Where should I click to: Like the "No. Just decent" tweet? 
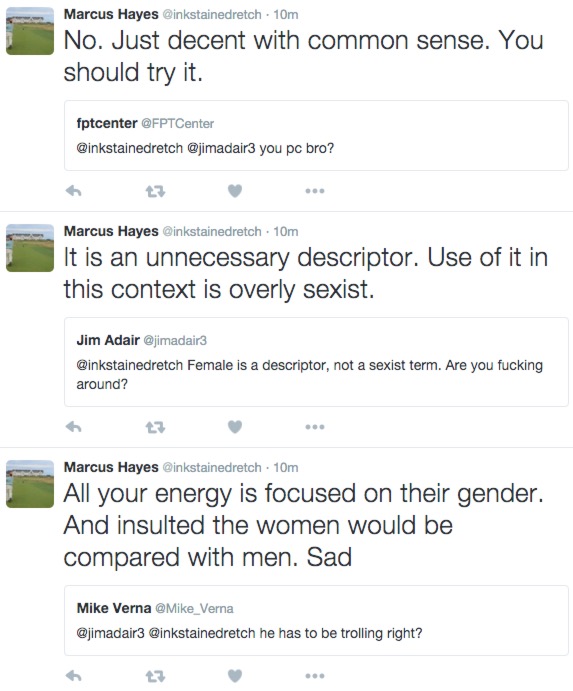click(x=235, y=191)
